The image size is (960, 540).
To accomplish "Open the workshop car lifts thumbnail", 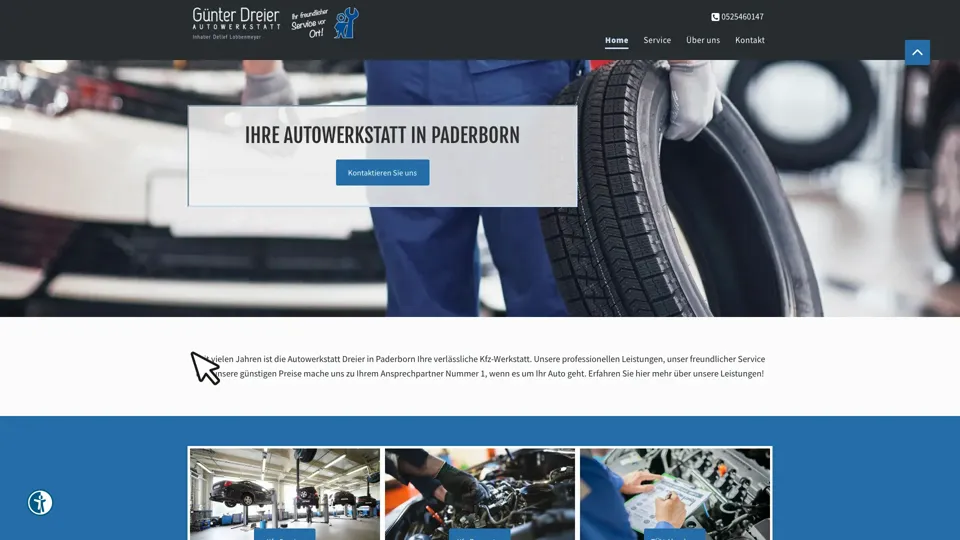I will pyautogui.click(x=285, y=494).
